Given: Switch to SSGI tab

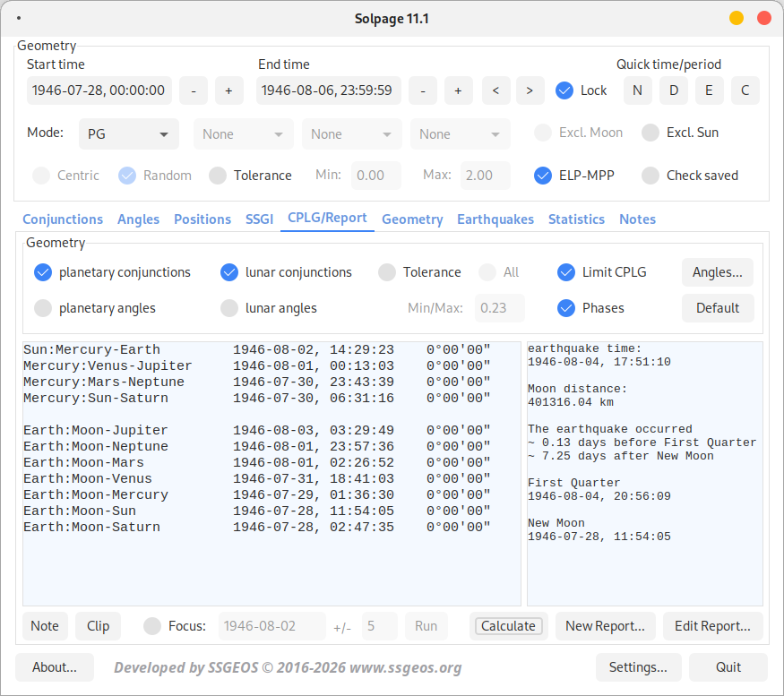Looking at the screenshot, I should point(260,219).
